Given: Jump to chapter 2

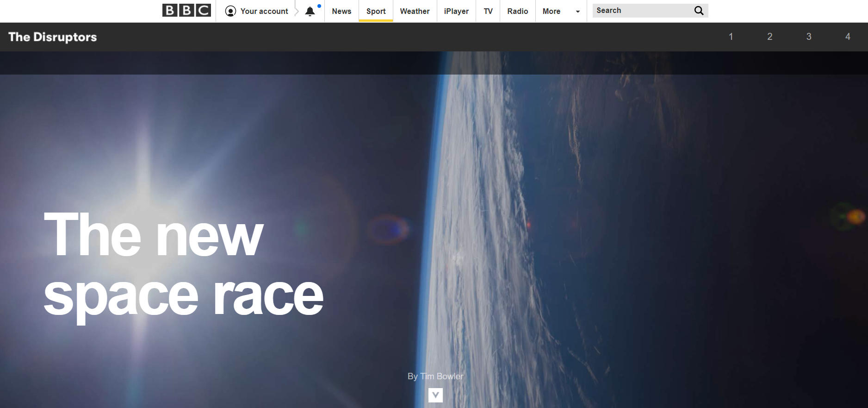Looking at the screenshot, I should tap(770, 37).
